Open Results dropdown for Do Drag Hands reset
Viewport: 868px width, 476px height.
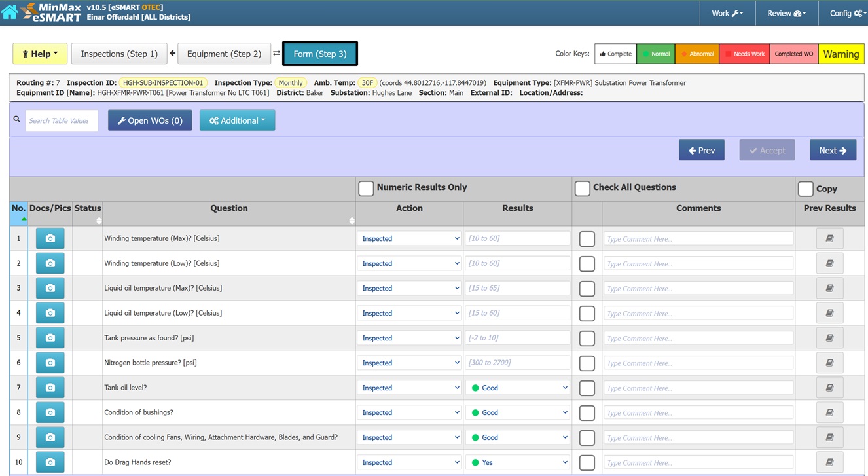point(518,462)
